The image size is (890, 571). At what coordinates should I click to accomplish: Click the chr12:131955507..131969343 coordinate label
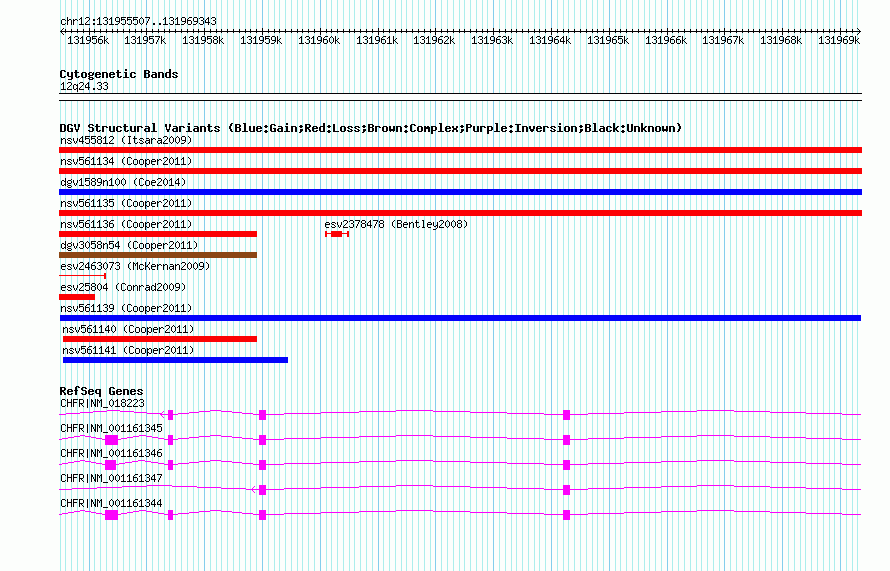pos(138,21)
